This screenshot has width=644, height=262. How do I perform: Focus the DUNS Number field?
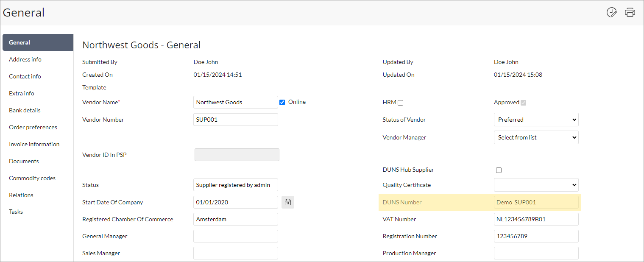[x=536, y=202]
